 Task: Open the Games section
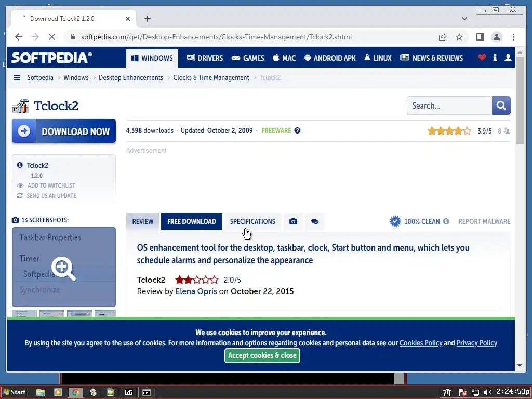tap(248, 58)
